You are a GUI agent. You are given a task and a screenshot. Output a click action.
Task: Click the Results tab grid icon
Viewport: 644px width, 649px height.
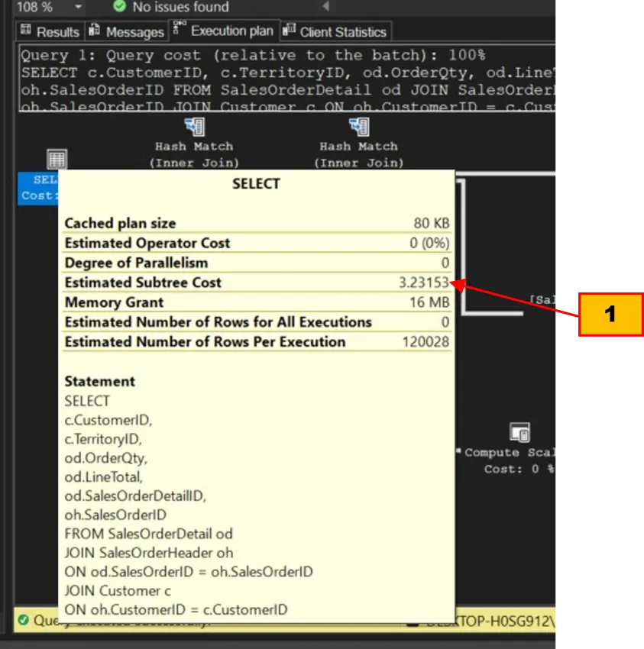(x=27, y=31)
